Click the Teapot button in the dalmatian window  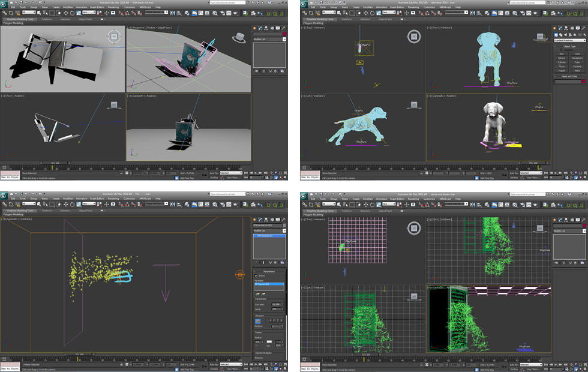[x=562, y=70]
